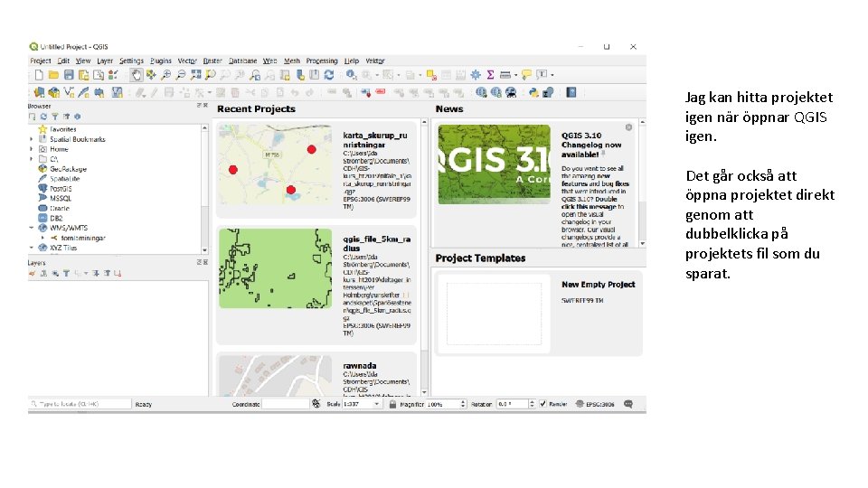Expand the C:\ drive tree node
The width and height of the screenshot is (868, 488).
[32, 159]
